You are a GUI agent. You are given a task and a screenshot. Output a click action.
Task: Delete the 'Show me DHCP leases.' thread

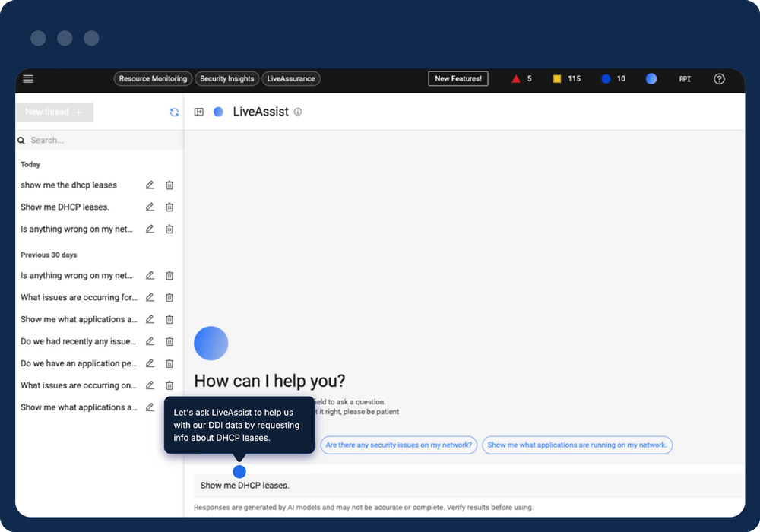click(169, 207)
